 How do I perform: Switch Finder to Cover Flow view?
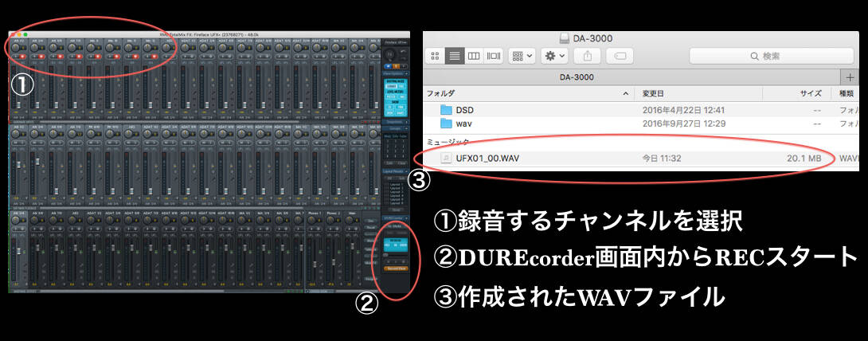click(492, 55)
